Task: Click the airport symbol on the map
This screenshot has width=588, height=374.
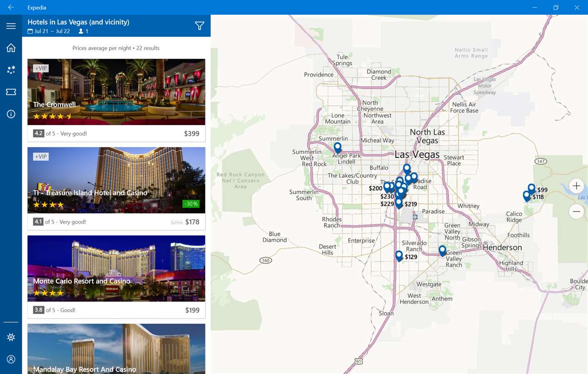Action: click(x=416, y=217)
